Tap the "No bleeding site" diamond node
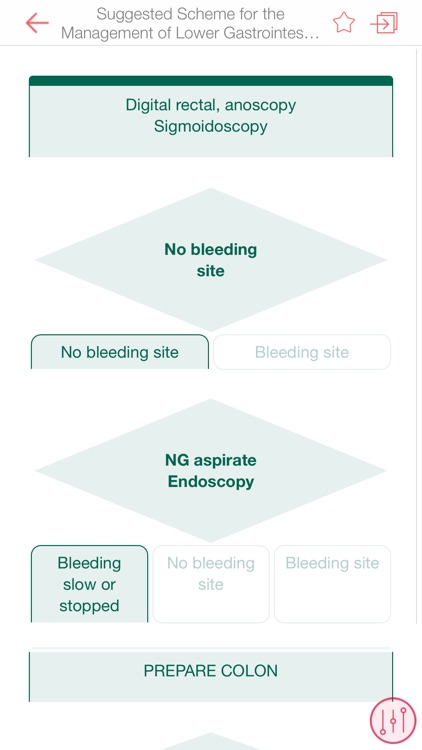The image size is (422, 750). 211,260
